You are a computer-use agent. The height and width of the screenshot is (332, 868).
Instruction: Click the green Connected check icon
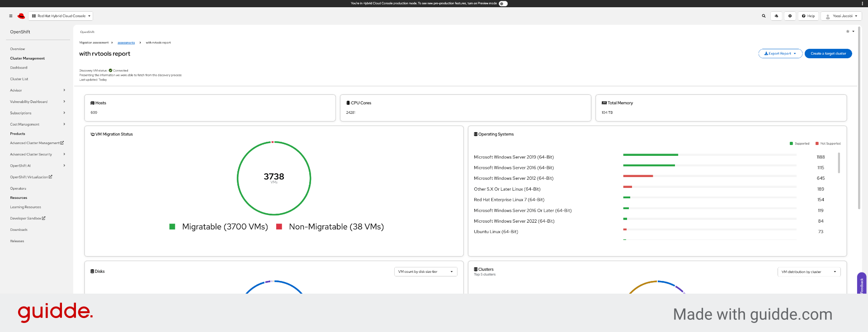click(110, 70)
